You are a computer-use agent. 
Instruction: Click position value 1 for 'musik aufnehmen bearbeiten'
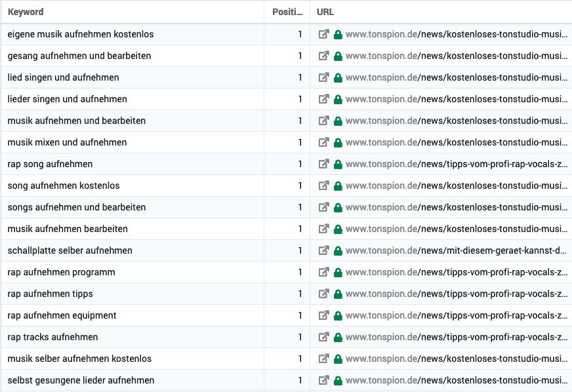300,229
